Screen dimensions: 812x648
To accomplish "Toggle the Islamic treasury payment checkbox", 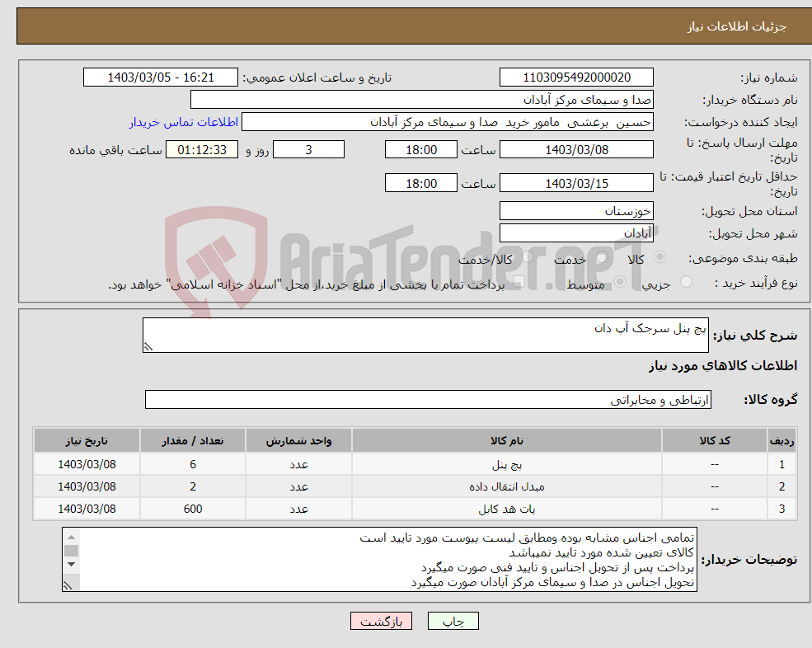I will (519, 282).
